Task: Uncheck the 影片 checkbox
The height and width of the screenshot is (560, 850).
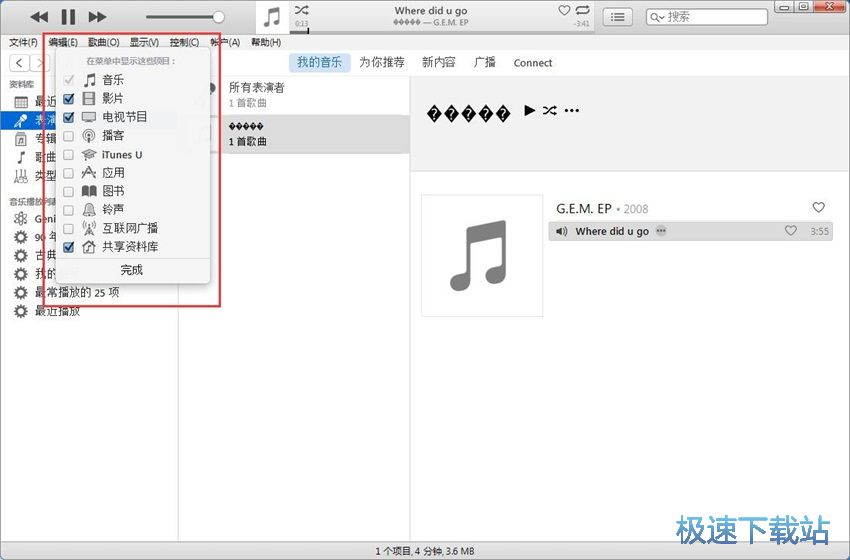Action: 68,99
